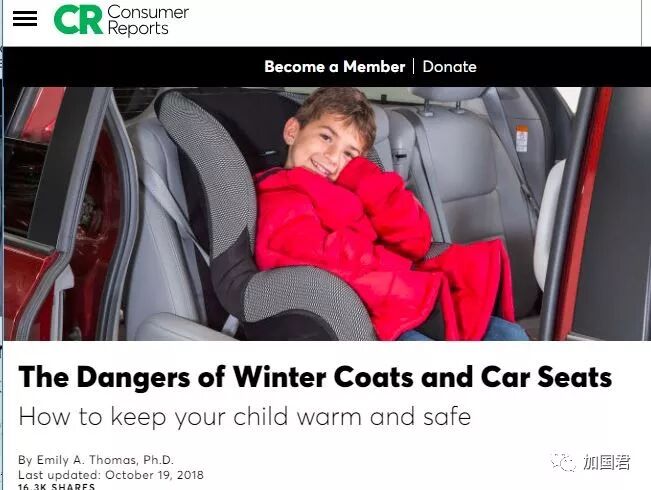Image resolution: width=651 pixels, height=490 pixels.
Task: Click the green CR logo icon
Action: click(78, 20)
